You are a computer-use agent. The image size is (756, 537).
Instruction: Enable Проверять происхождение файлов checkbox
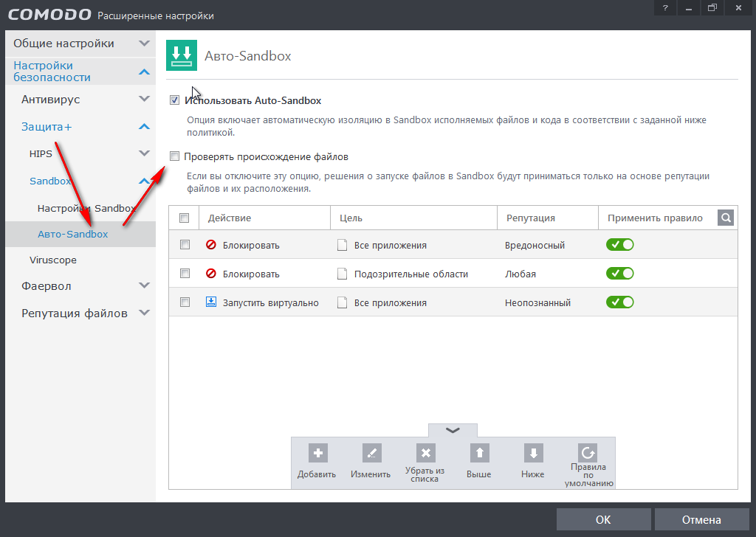coord(174,156)
